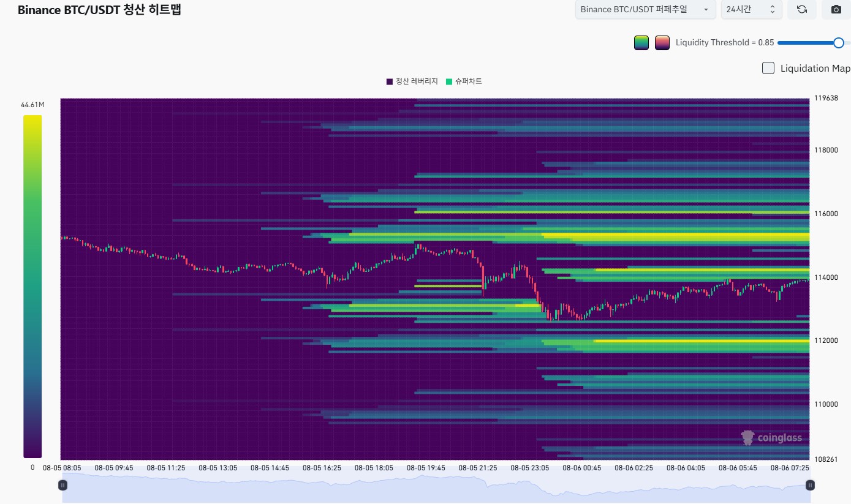Click the 08-05 14:45 time axis label

point(270,468)
